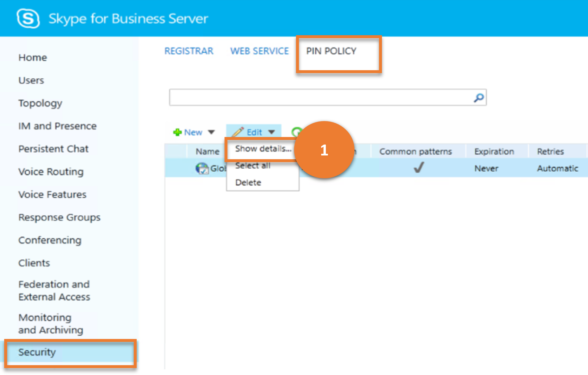Sort by the Name column header
The height and width of the screenshot is (375, 588).
click(208, 151)
